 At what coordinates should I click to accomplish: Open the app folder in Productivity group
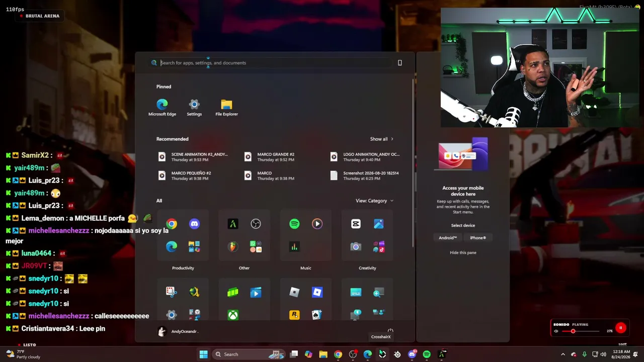point(194,246)
